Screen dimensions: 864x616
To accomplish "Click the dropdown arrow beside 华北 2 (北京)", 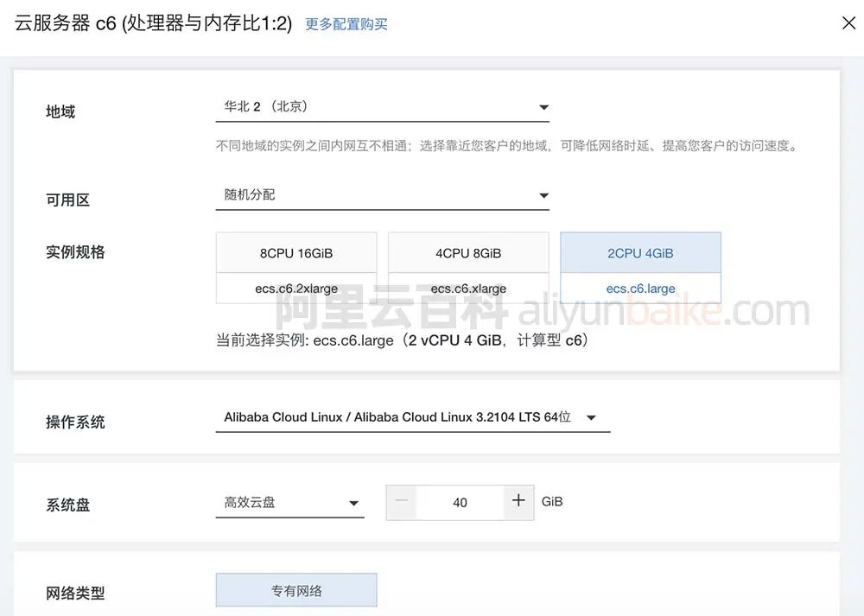I will pos(543,107).
